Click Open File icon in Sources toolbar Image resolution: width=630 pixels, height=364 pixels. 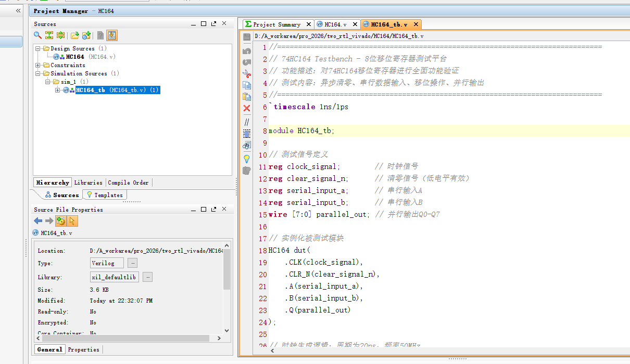coord(75,35)
